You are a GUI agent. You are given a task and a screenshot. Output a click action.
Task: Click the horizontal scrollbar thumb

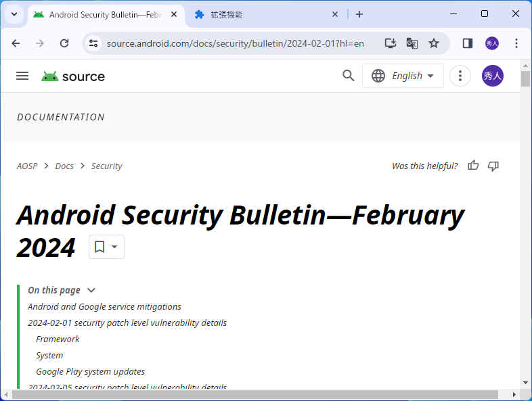(x=255, y=394)
